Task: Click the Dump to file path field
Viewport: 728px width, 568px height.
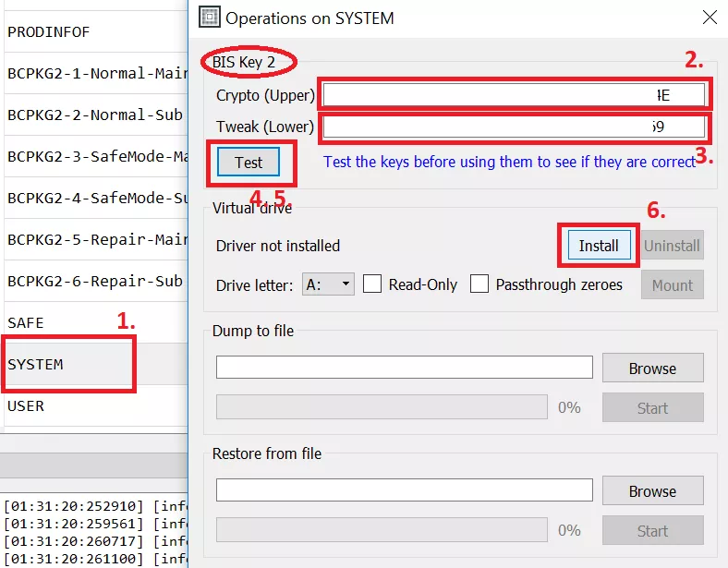Action: tap(404, 368)
